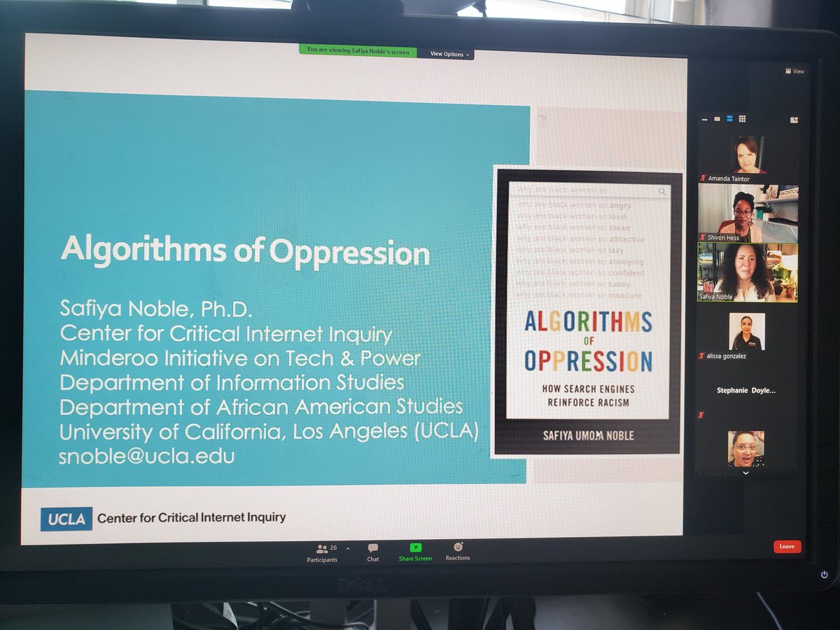Image resolution: width=840 pixels, height=630 pixels.
Task: Click the green Share Screen button
Action: point(415,553)
